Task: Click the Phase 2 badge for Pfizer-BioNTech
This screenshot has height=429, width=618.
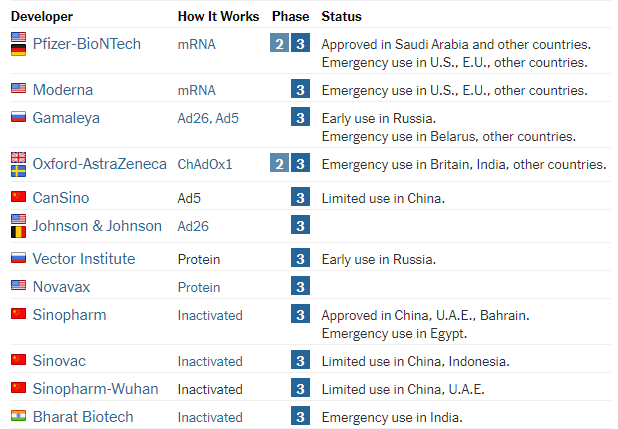Action: [279, 43]
